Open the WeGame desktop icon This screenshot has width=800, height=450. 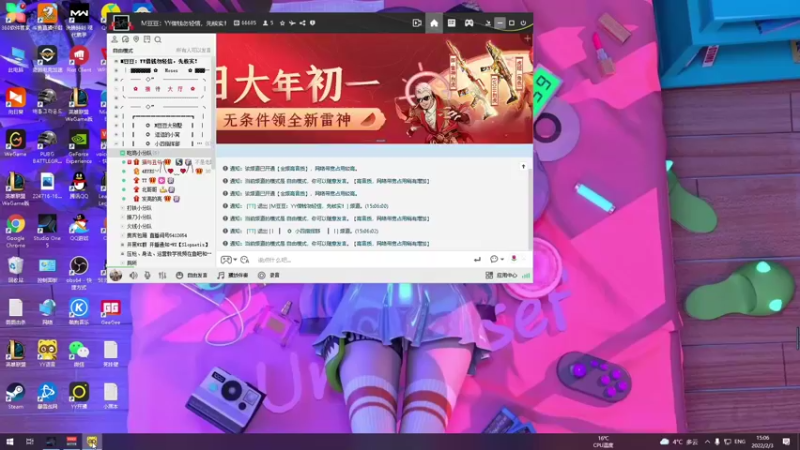[15, 143]
